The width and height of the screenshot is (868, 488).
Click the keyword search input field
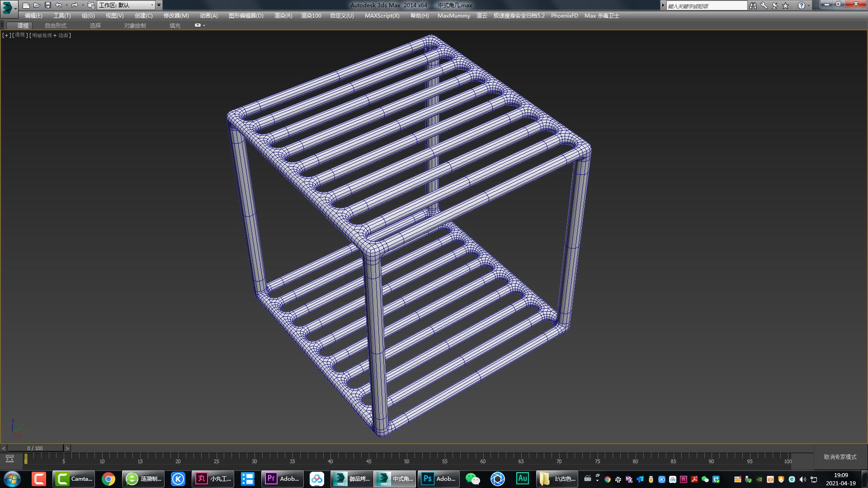(706, 6)
